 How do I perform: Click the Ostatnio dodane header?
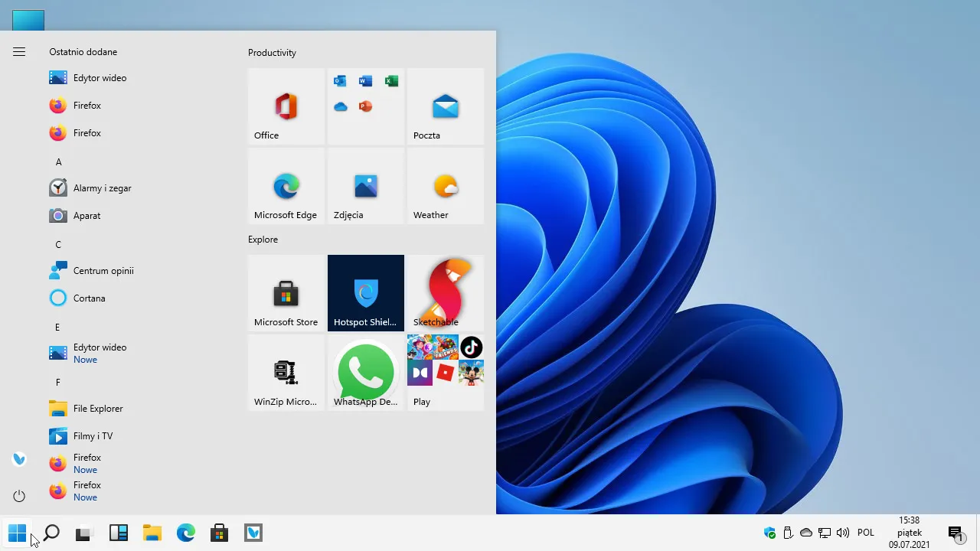[x=83, y=52]
